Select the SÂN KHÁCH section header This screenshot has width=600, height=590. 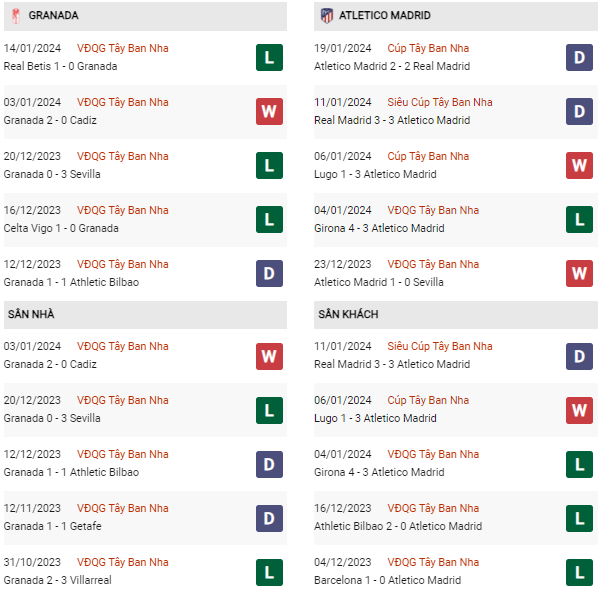(x=348, y=314)
